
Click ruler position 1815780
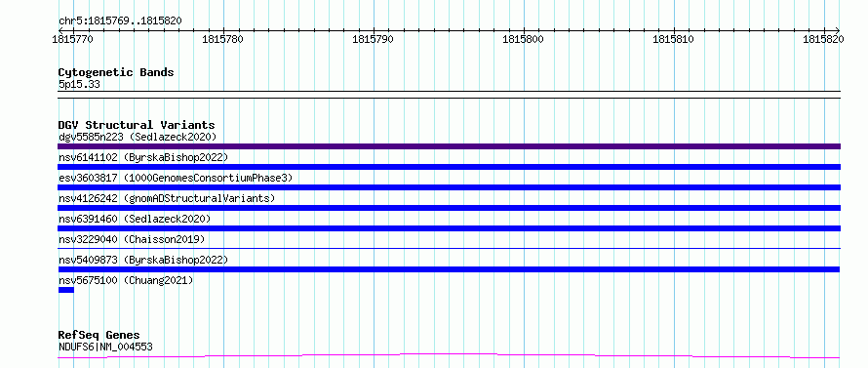[x=223, y=39]
